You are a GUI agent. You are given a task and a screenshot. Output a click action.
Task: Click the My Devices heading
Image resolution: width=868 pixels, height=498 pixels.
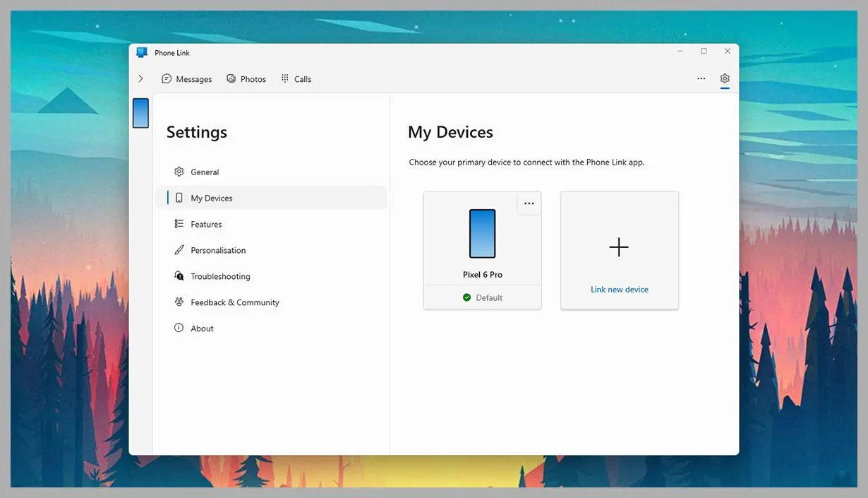[x=450, y=132]
